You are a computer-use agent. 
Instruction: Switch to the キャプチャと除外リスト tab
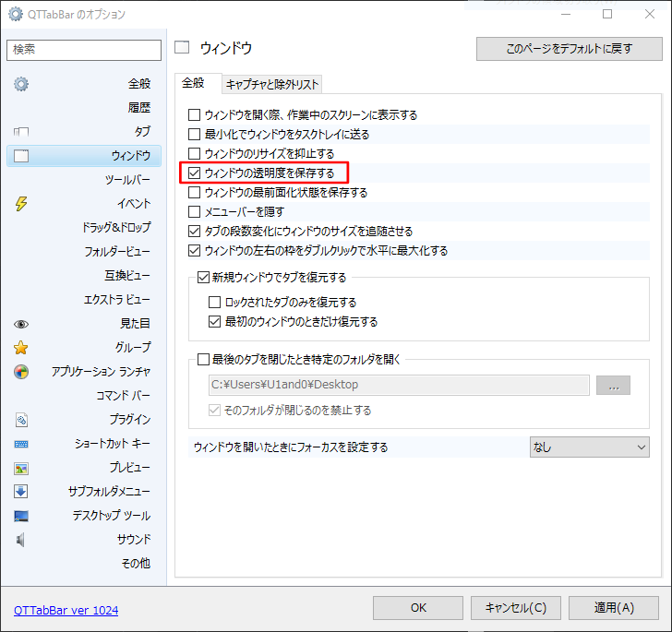(x=272, y=84)
